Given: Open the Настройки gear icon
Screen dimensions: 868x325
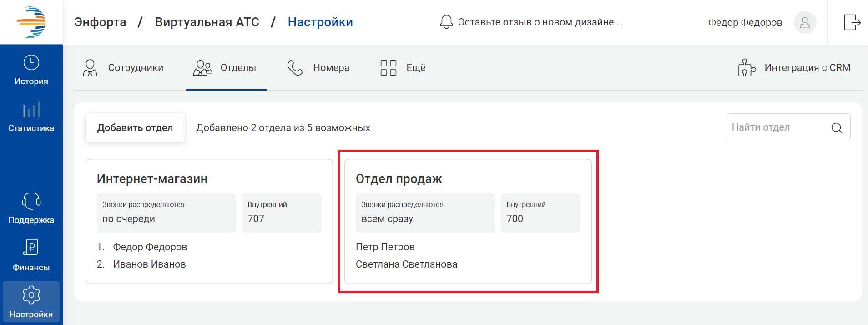Looking at the screenshot, I should click(x=31, y=295).
